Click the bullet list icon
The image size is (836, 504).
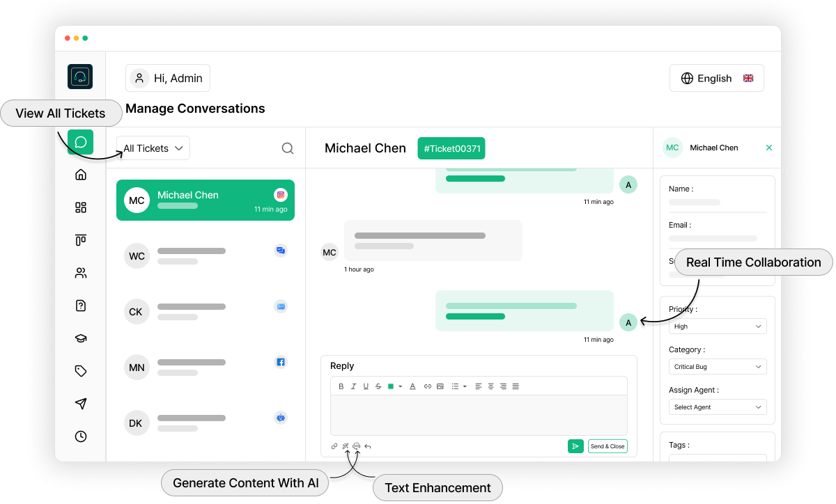pos(455,386)
